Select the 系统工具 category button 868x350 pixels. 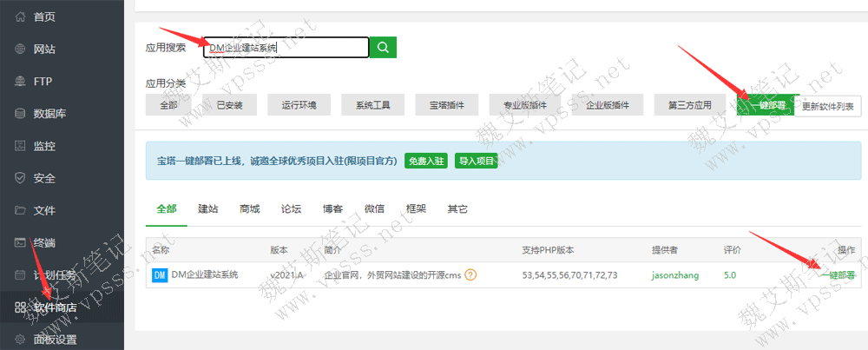[373, 105]
